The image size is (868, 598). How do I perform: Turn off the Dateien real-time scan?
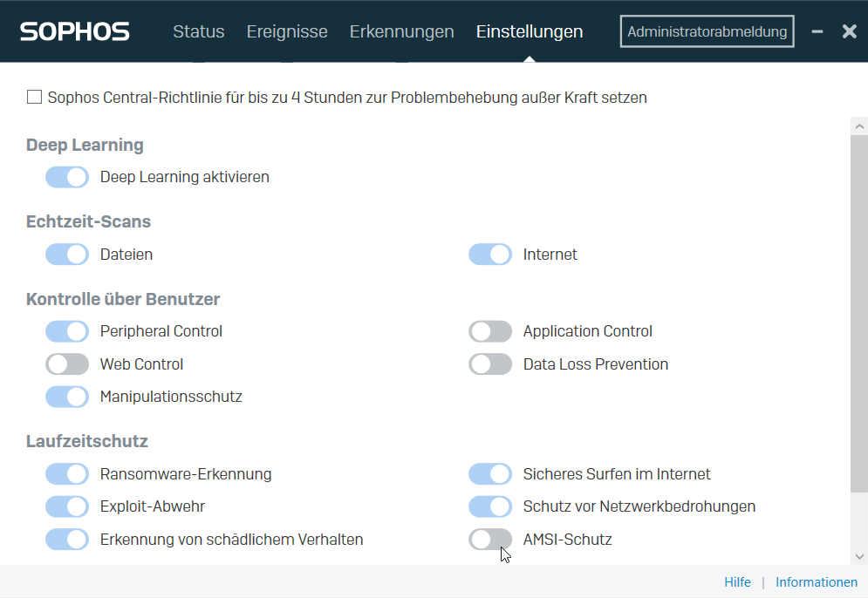click(x=66, y=254)
